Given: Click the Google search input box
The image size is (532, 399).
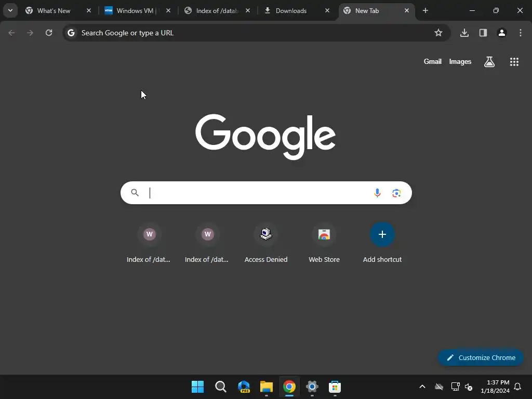Looking at the screenshot, I should (266, 193).
